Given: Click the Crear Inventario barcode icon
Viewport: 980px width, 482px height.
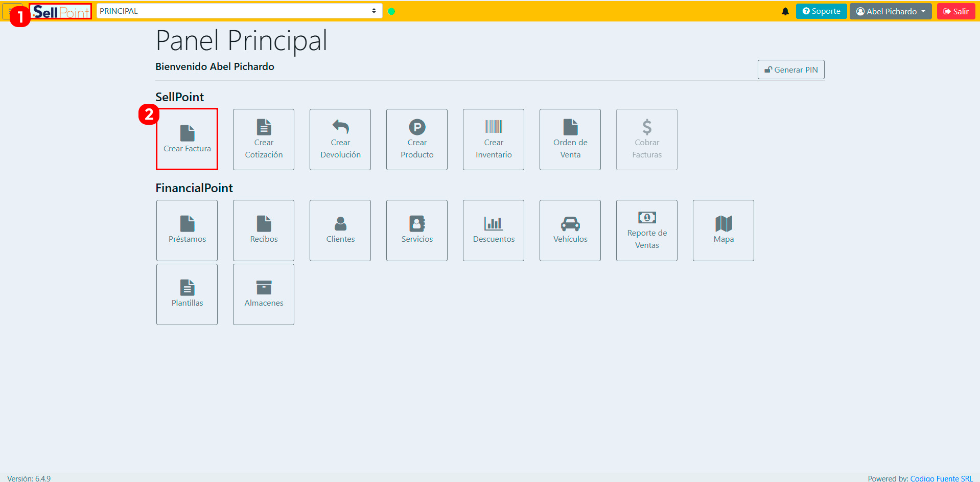Looking at the screenshot, I should (x=494, y=126).
